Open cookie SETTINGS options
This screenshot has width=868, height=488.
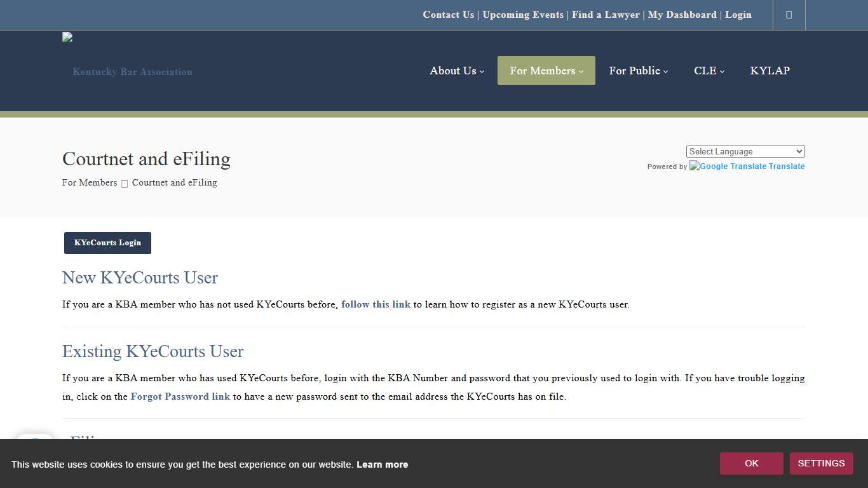pyautogui.click(x=821, y=463)
